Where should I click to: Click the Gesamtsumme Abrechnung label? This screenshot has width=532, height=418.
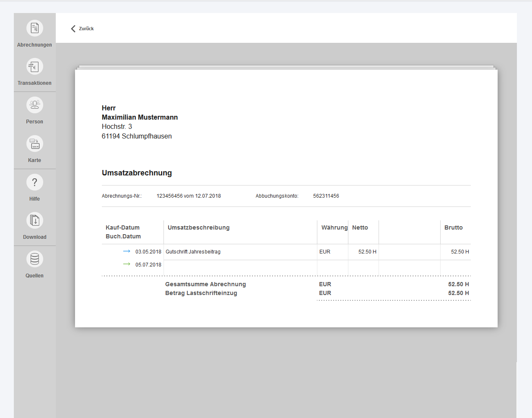[x=205, y=284]
